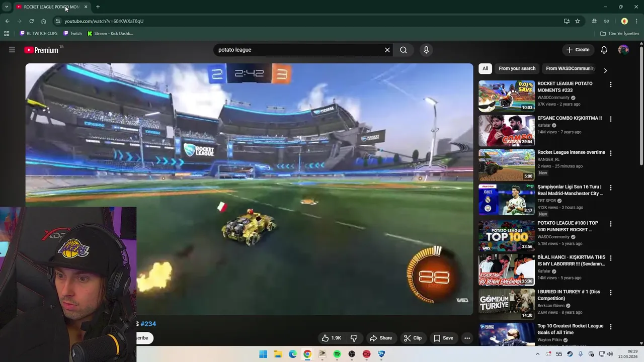Open the Potato Moments #233 thumbnail

click(507, 96)
